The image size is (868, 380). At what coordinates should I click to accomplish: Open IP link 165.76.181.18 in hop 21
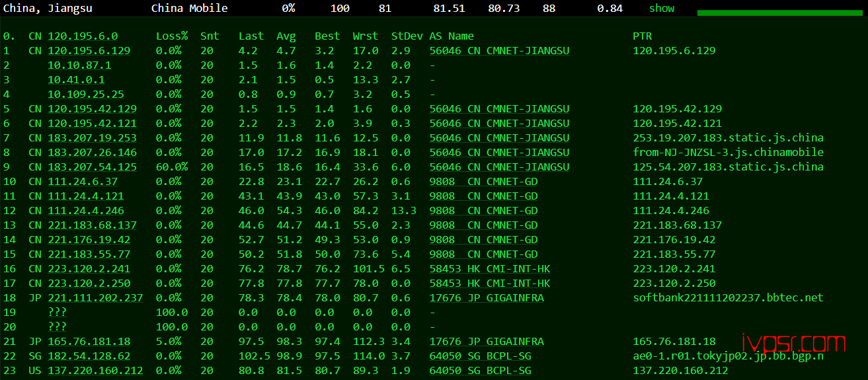89,342
